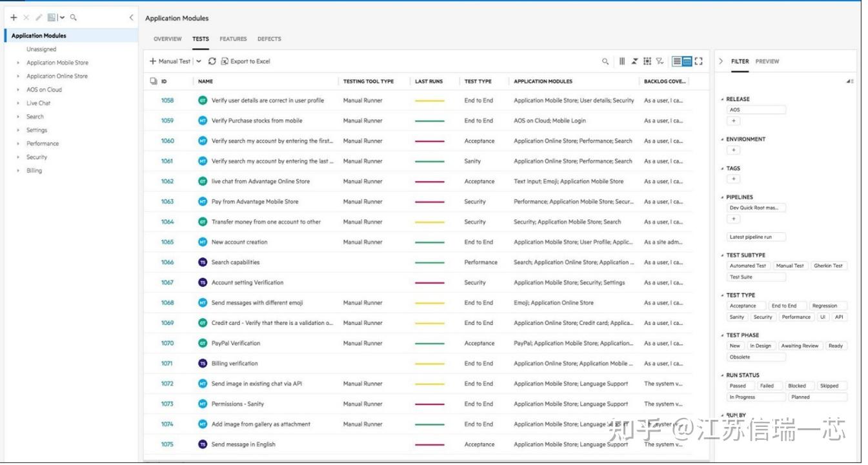Click the last runs bar for test 1059
This screenshot has width=868, height=465.
(430, 121)
